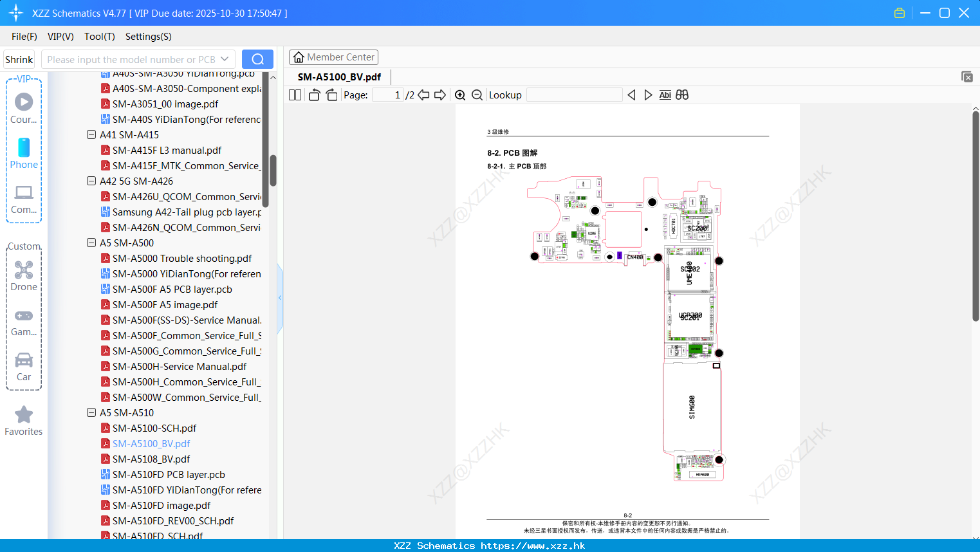980x552 pixels.
Task: Select SM-A3051_00 image.pdf
Action: (165, 104)
